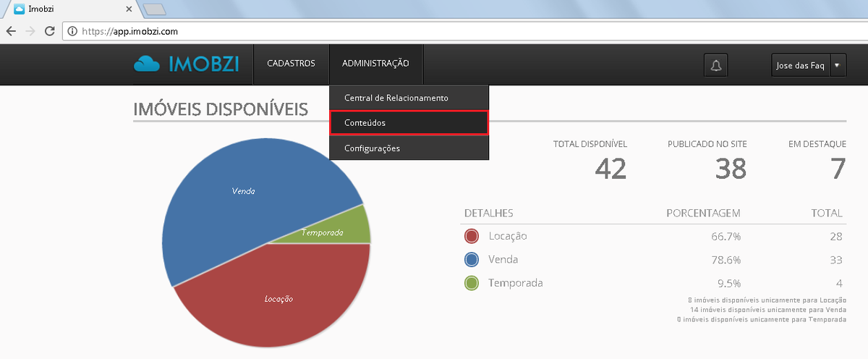The height and width of the screenshot is (359, 868).
Task: Click the Total column header
Action: point(826,214)
